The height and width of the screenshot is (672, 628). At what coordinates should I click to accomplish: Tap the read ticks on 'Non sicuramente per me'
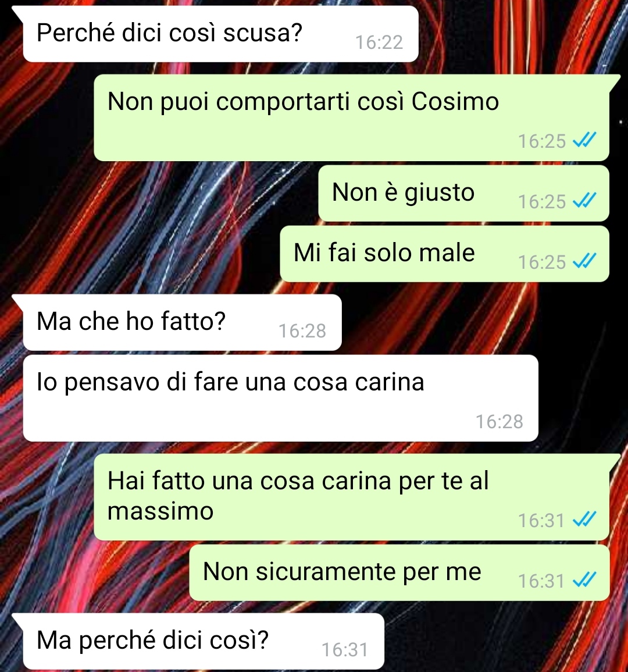pos(585,580)
